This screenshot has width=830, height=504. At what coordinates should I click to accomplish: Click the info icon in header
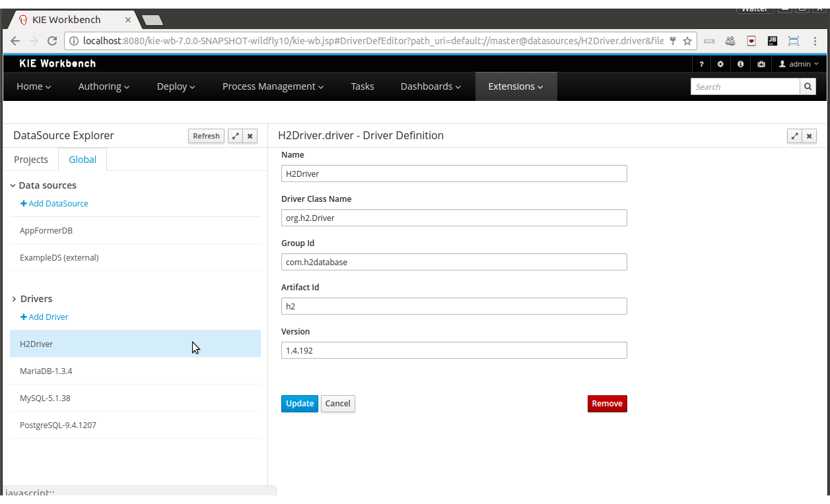[x=740, y=64]
